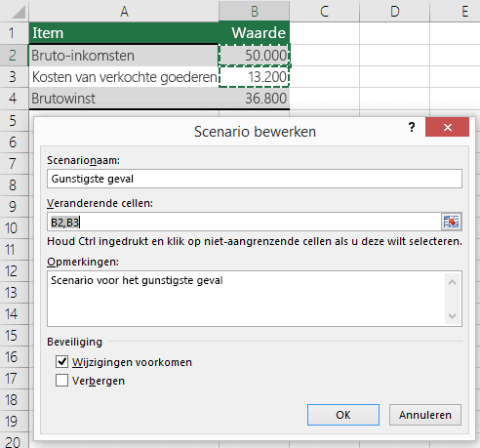The image size is (480, 448).
Task: Click the range selector icon in Veranderende cellen
Action: [451, 223]
